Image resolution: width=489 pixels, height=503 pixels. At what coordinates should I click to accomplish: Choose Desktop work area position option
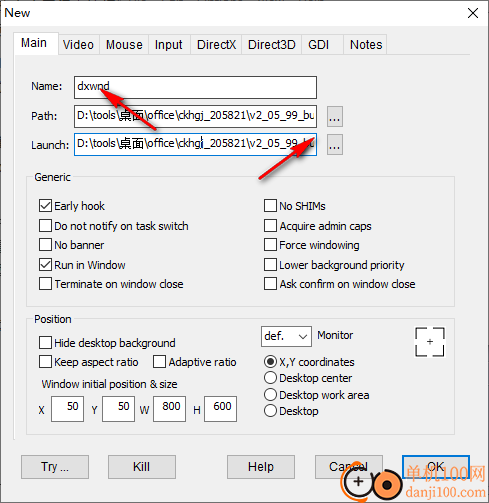point(270,395)
